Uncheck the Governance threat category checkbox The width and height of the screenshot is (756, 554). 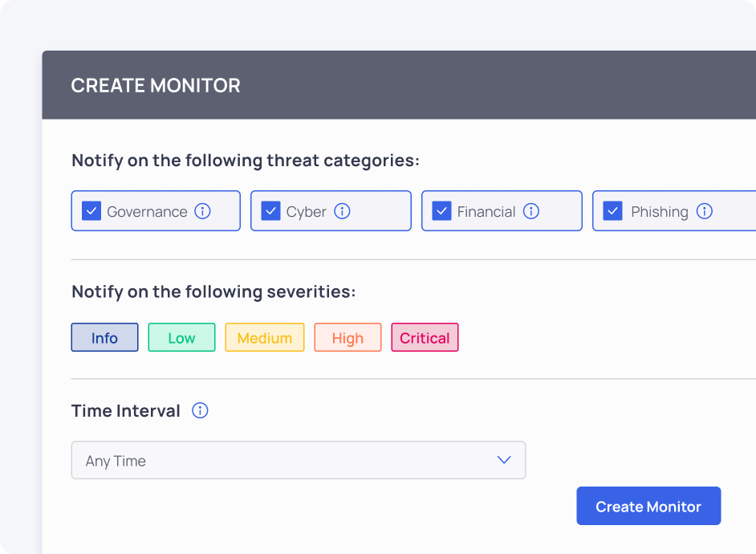[x=91, y=211]
